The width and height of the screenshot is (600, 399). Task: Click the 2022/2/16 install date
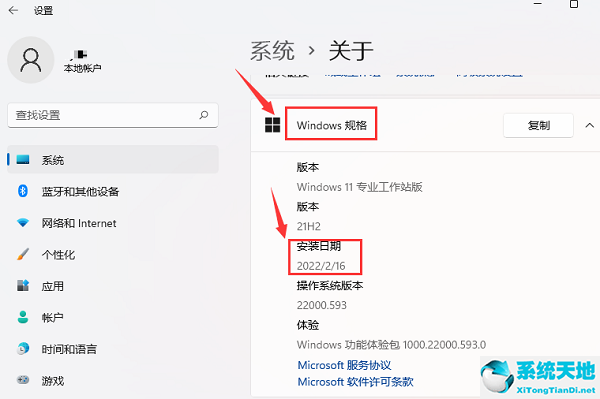(x=321, y=266)
